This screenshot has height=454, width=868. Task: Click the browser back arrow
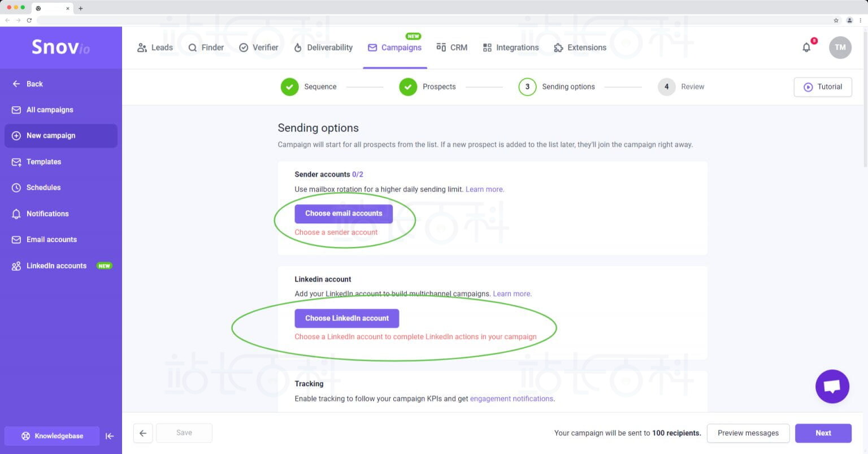(7, 20)
